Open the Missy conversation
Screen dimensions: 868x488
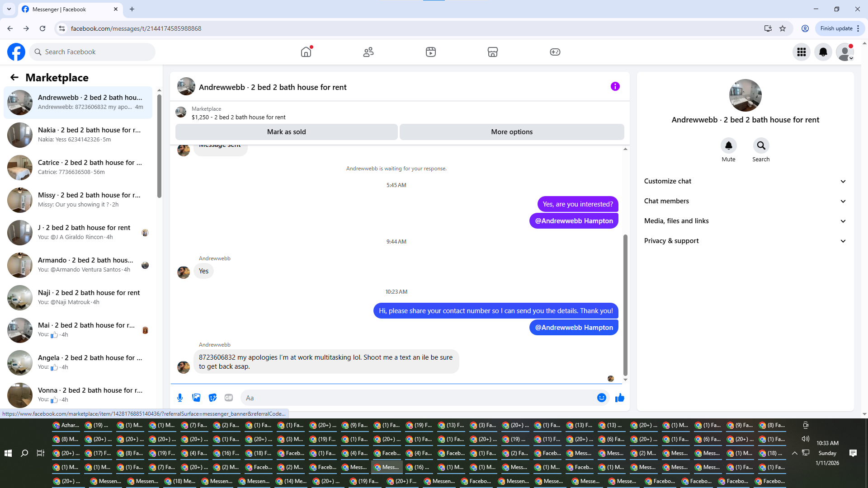78,200
